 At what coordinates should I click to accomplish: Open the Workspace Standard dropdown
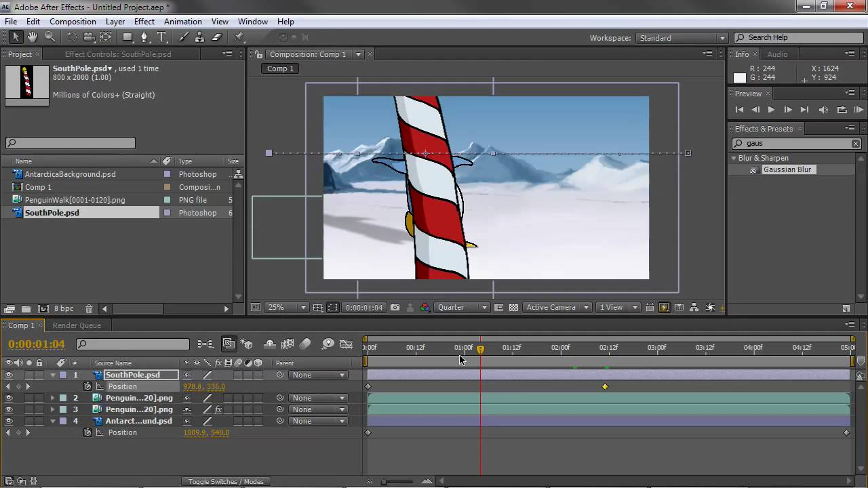[x=682, y=38]
